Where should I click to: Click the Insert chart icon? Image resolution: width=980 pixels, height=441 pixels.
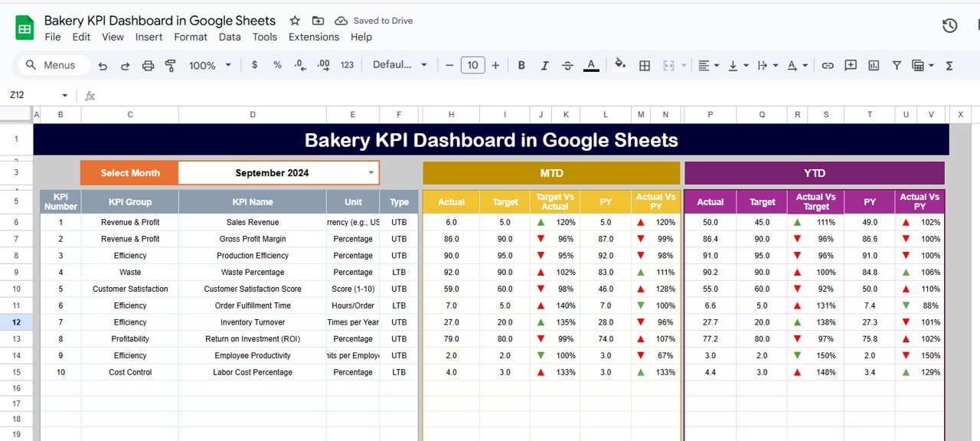click(874, 66)
